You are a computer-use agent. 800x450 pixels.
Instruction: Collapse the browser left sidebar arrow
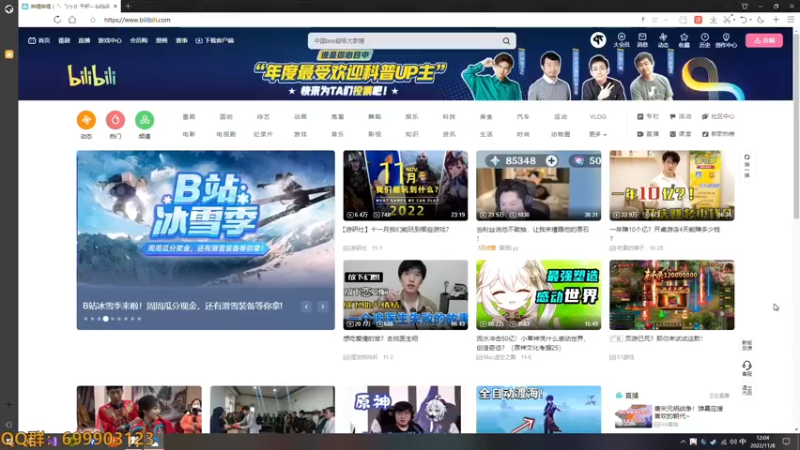coord(9,424)
